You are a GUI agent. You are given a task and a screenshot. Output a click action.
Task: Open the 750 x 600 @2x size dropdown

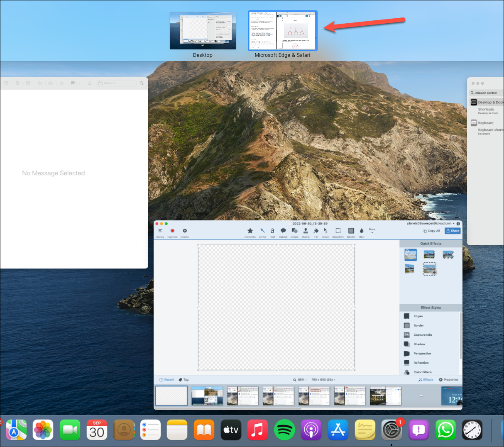323,380
